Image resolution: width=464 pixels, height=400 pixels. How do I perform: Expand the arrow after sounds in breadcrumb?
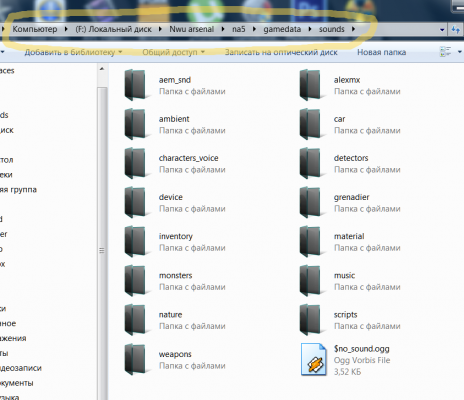353,29
